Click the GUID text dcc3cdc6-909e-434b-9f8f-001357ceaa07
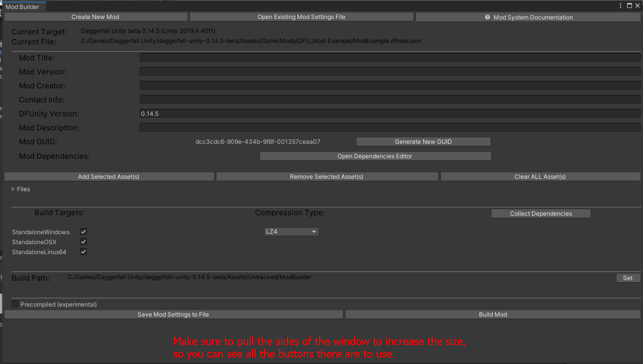Viewport: 643px width, 364px height. (258, 142)
